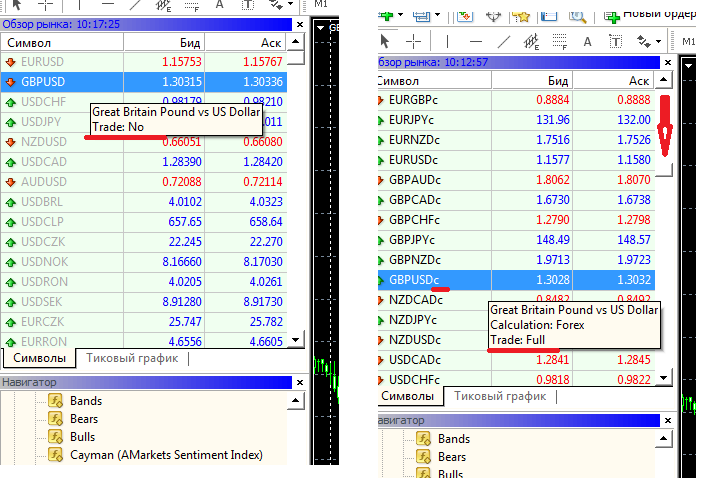Close right Навигатор panel
Screen dimensions: 711x478
point(668,421)
